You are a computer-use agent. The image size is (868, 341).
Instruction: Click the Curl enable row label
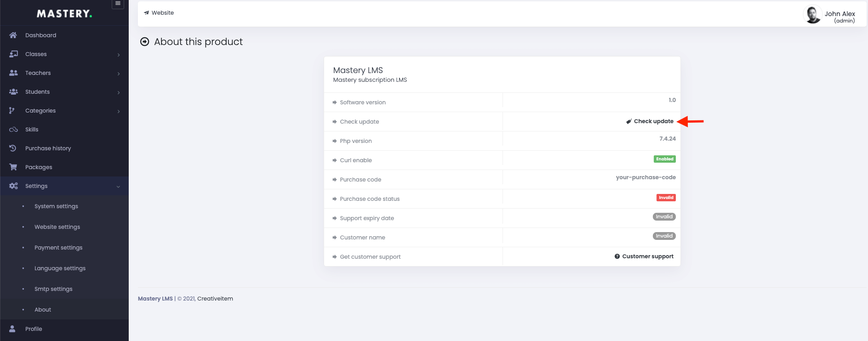tap(356, 160)
